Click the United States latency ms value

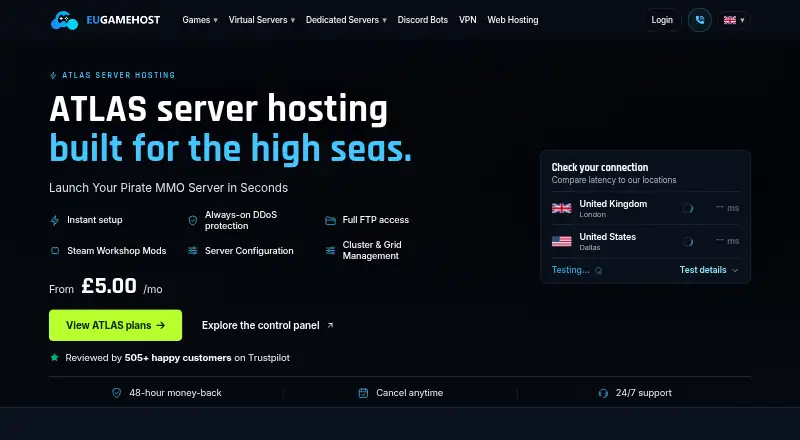click(727, 241)
